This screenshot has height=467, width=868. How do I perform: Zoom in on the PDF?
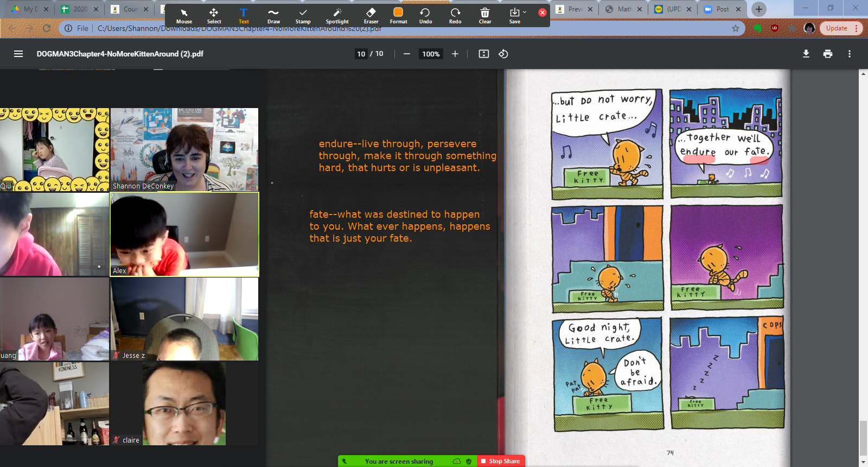point(455,54)
